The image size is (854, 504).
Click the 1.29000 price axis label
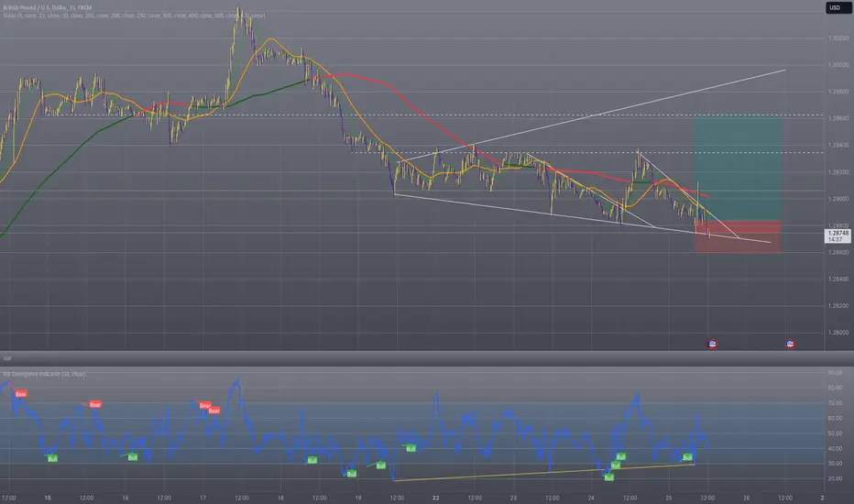click(838, 199)
